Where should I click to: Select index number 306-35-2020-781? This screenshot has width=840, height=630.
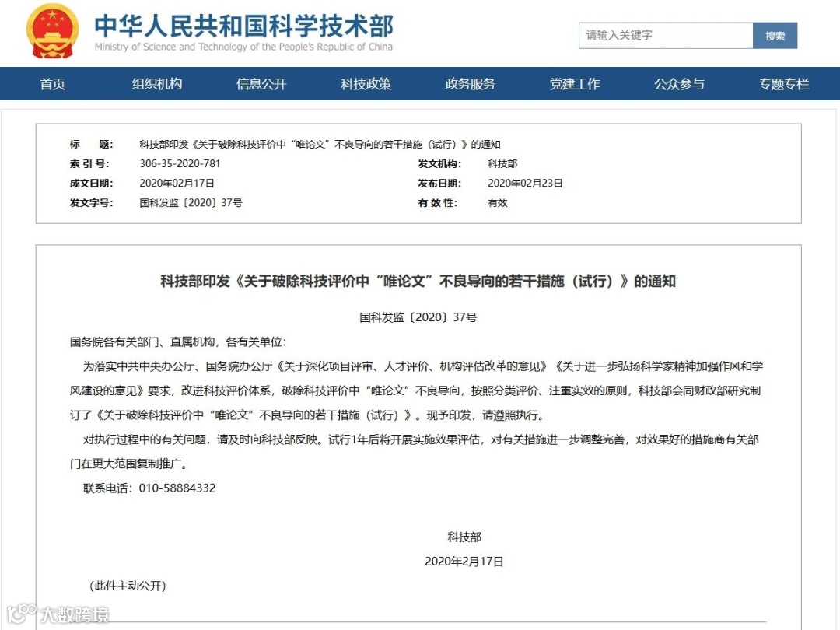click(x=180, y=164)
